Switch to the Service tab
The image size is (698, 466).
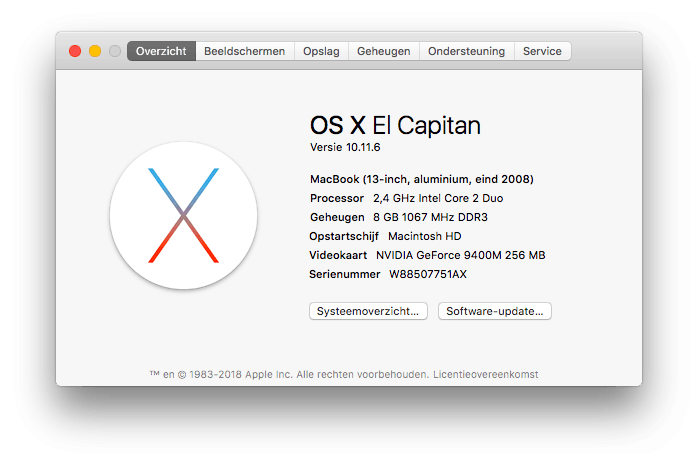point(542,51)
